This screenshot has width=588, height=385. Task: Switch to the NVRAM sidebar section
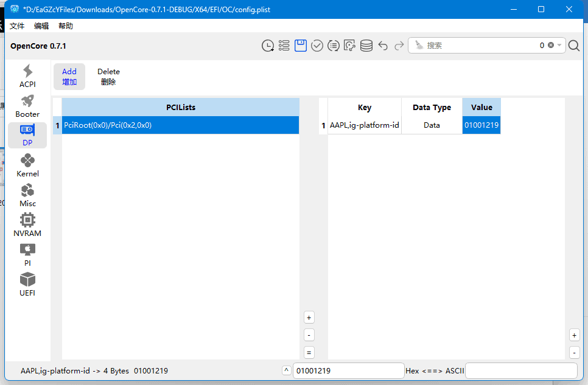(x=27, y=225)
